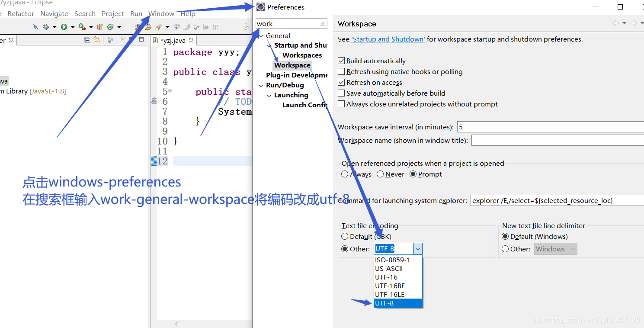Screen dimensions: 644x328
Task: Collapse the General tree node
Action: pos(261,36)
